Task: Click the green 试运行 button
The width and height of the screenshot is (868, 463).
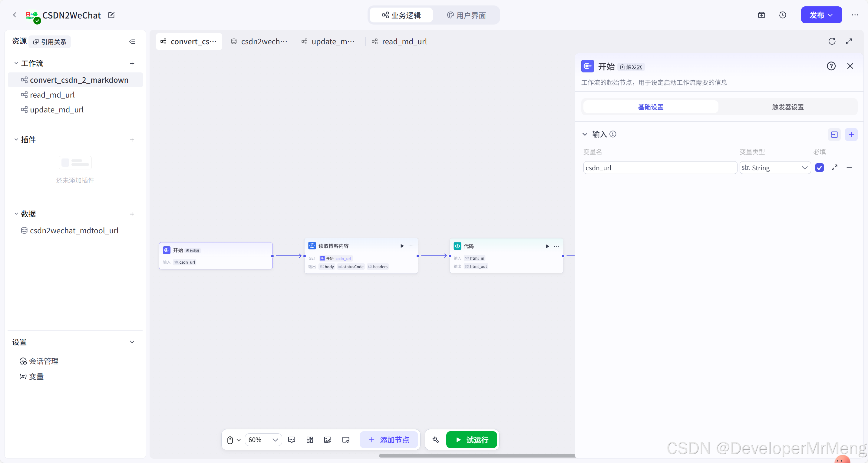Action: click(x=471, y=440)
